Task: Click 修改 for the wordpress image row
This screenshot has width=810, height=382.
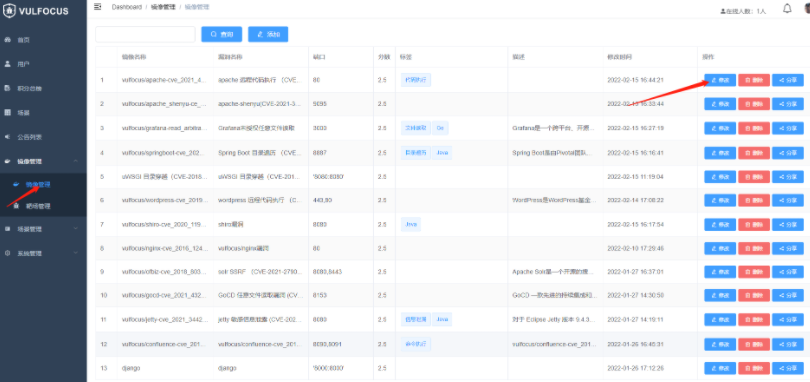Action: [x=720, y=200]
